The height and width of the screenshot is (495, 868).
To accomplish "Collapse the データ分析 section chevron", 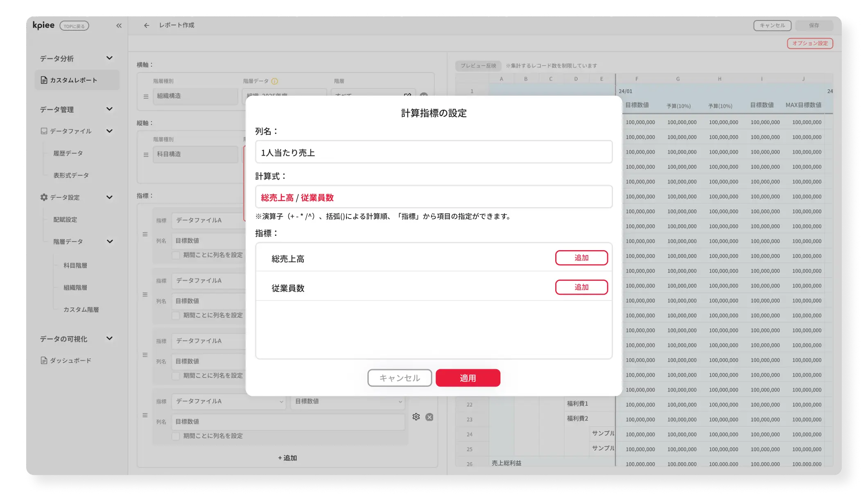I will [x=109, y=58].
